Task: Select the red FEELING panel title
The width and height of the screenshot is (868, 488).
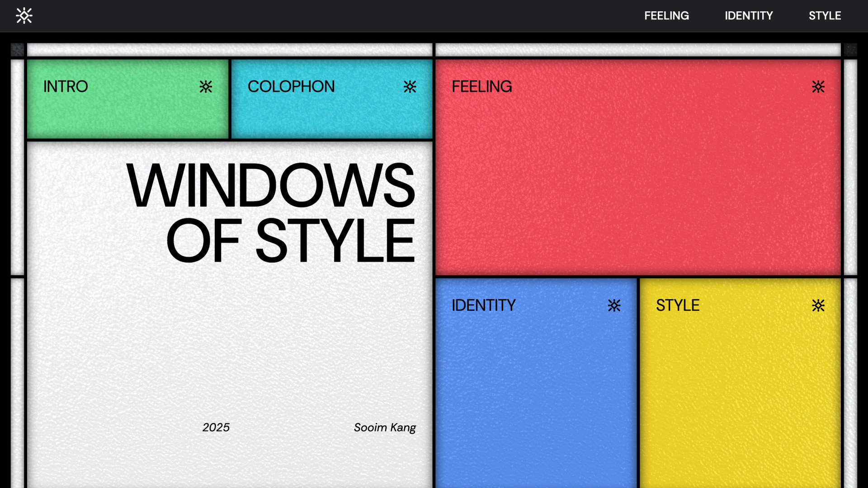Action: coord(482,87)
